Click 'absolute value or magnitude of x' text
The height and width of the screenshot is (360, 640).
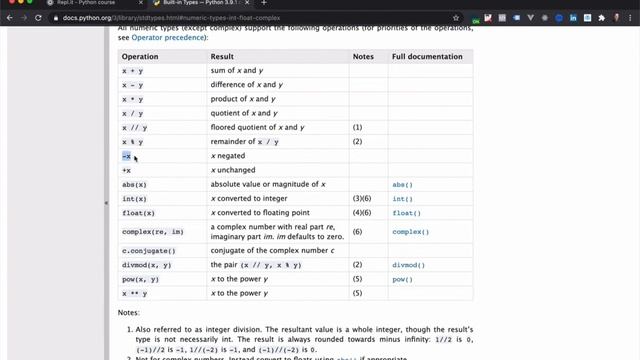coord(268,184)
